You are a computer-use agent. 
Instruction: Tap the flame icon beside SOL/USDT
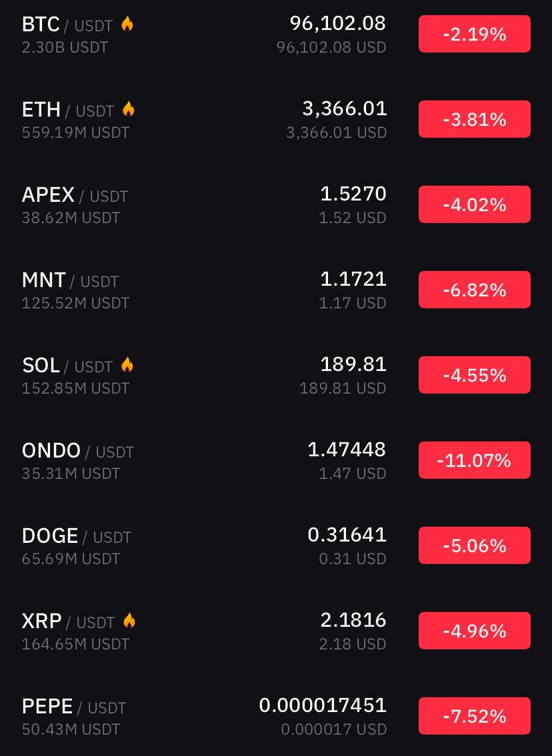[x=127, y=365]
